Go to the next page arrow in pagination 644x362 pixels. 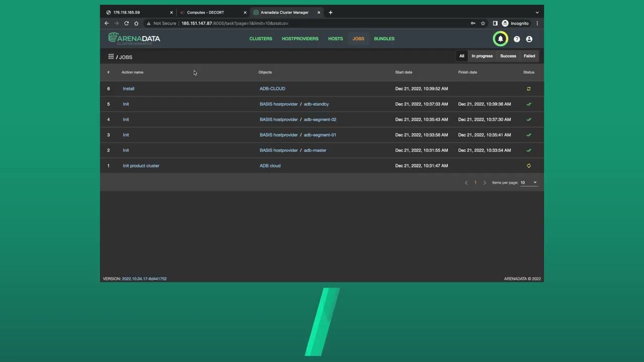485,183
